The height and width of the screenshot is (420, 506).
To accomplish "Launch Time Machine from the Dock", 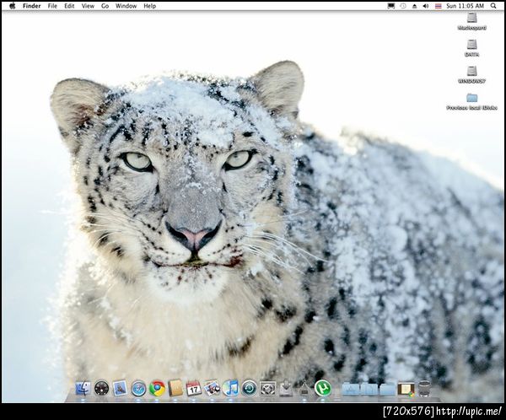I will [250, 388].
